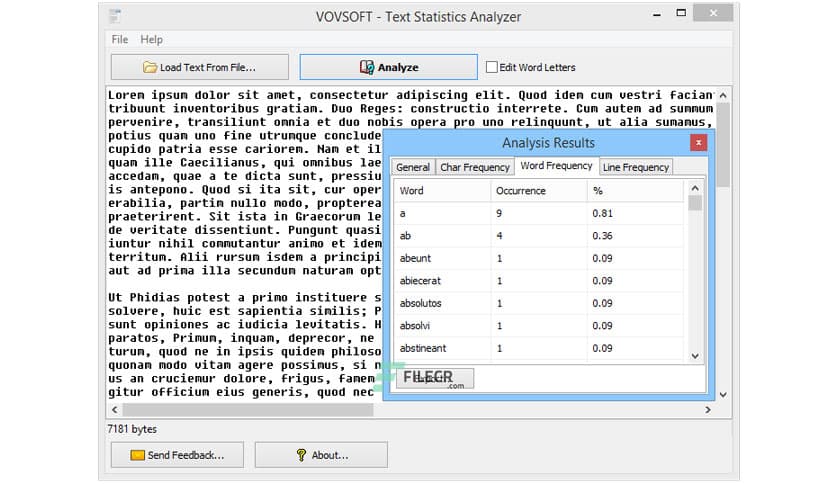This screenshot has width=836, height=484.
Task: Click the Analyze magnifier document icon
Action: pyautogui.click(x=367, y=67)
